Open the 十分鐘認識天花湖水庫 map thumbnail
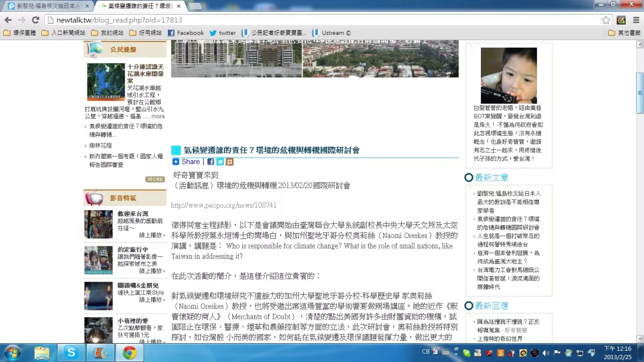Image resolution: width=644 pixels, height=362 pixels. coord(106,81)
